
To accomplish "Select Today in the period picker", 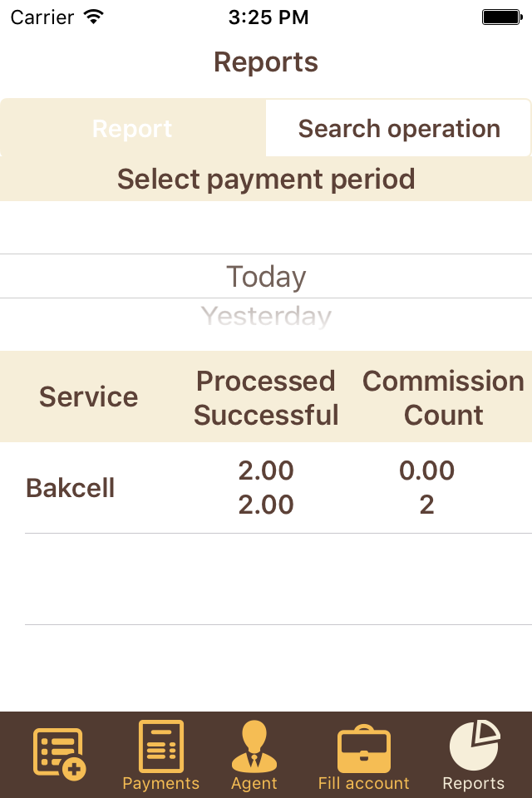I will tap(266, 277).
